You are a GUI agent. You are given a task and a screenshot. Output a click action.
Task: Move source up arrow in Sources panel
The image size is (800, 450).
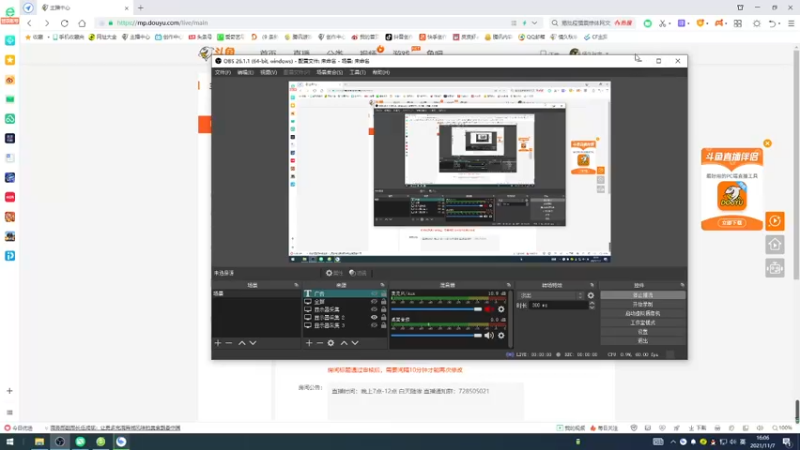tap(344, 343)
